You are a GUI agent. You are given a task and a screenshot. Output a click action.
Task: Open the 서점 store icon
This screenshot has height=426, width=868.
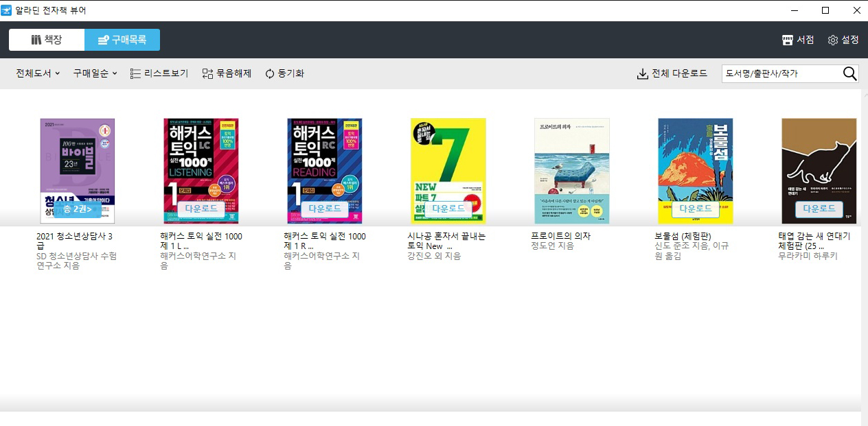tap(798, 40)
